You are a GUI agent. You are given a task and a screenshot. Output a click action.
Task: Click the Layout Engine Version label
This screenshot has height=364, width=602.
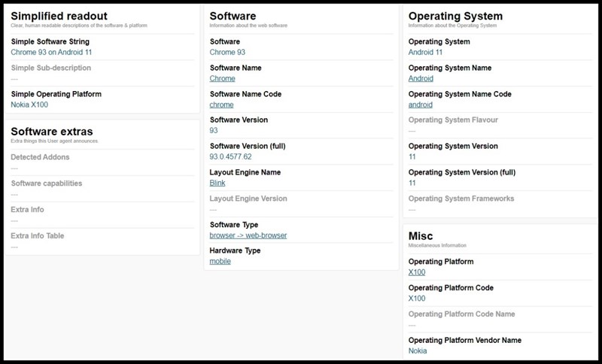click(x=248, y=199)
